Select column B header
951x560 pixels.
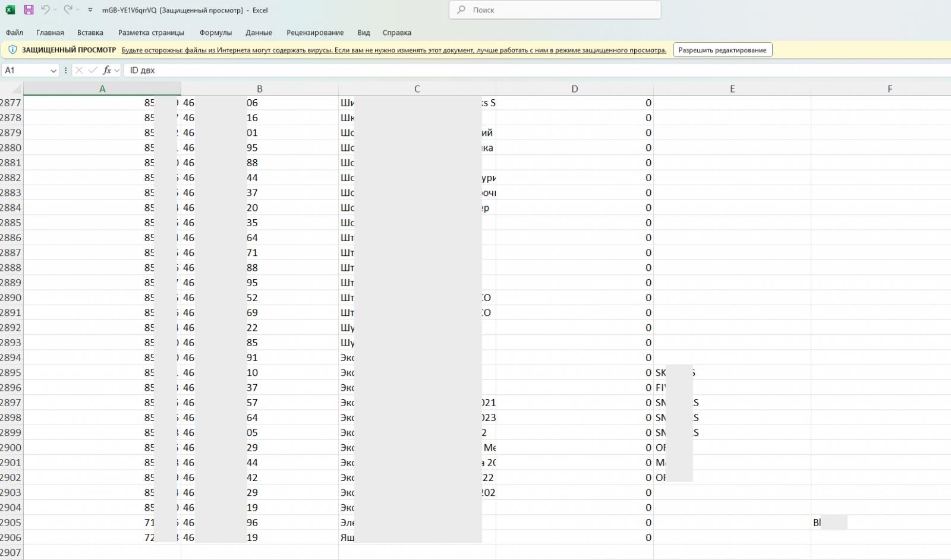pos(260,88)
